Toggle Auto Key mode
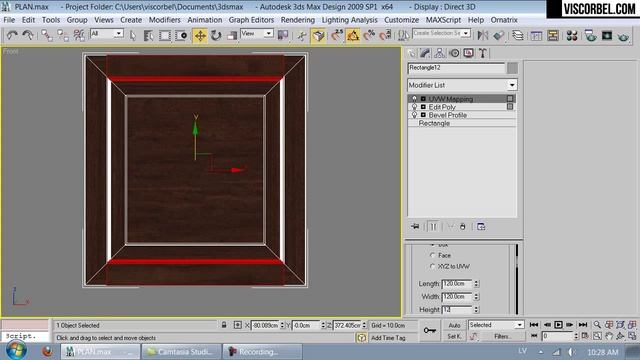Image resolution: width=640 pixels, height=360 pixels. [x=454, y=325]
